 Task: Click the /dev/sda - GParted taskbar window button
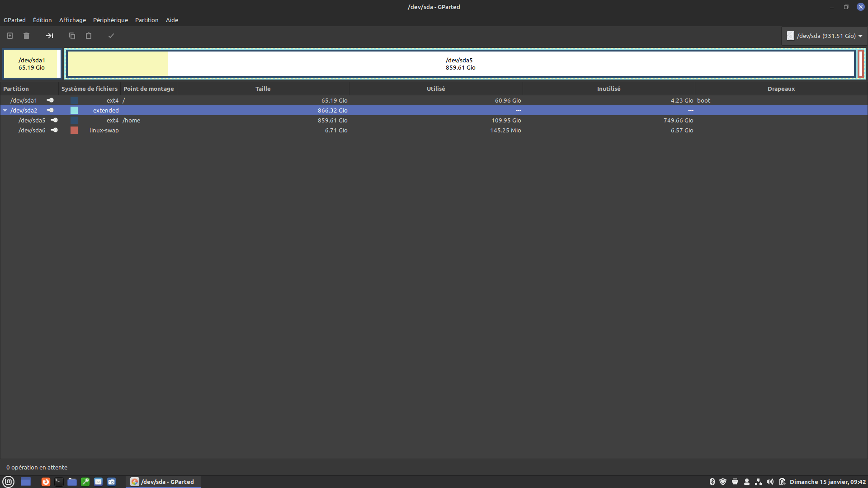[163, 482]
